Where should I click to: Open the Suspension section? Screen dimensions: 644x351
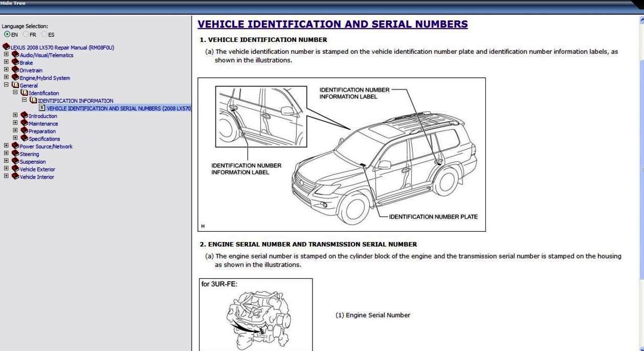[x=33, y=162]
